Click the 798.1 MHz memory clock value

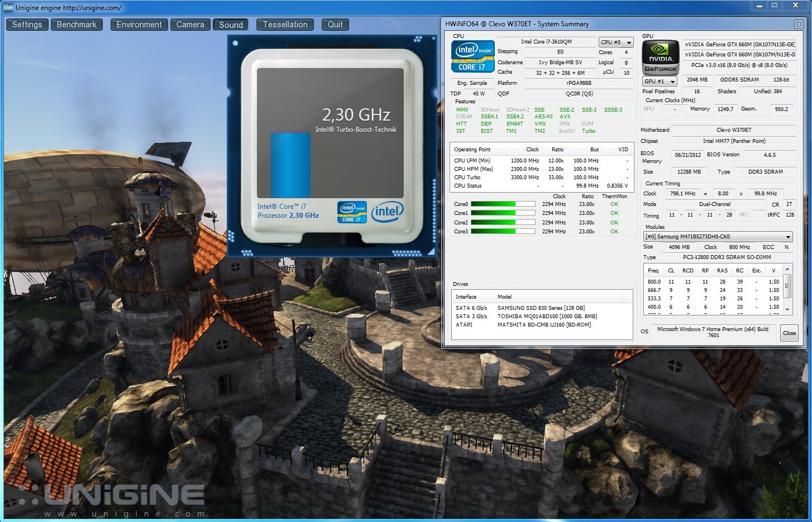pyautogui.click(x=682, y=194)
